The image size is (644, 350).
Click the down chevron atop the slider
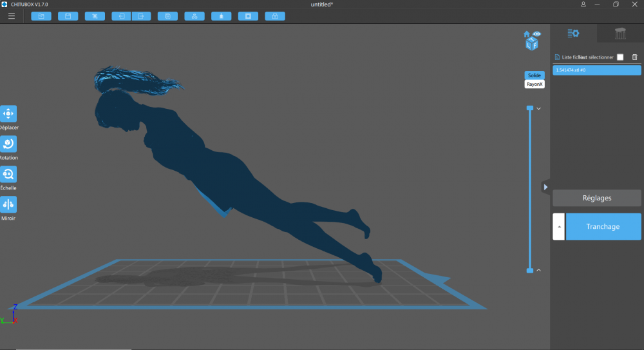[538, 108]
